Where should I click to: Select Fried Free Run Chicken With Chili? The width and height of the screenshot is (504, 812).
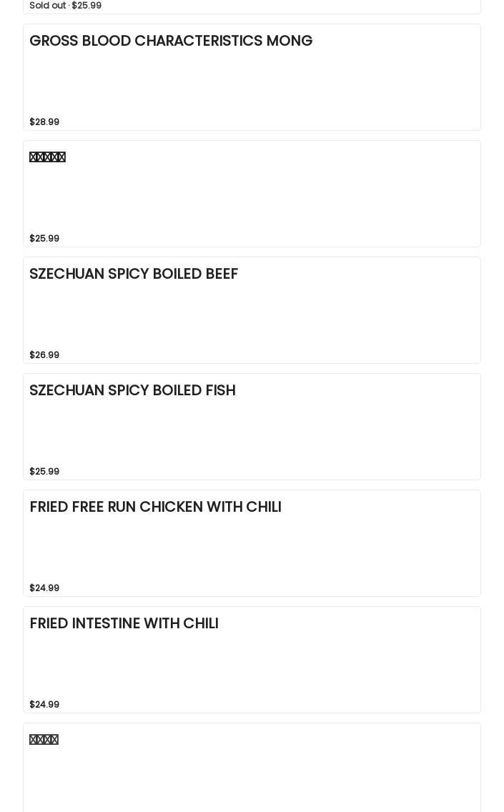click(x=155, y=507)
